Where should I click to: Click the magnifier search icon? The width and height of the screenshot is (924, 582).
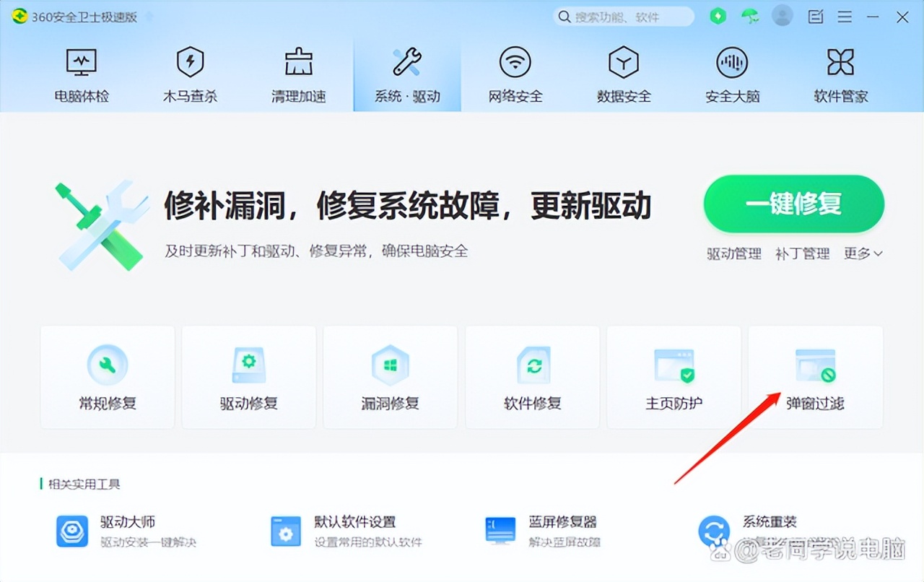[x=565, y=17]
